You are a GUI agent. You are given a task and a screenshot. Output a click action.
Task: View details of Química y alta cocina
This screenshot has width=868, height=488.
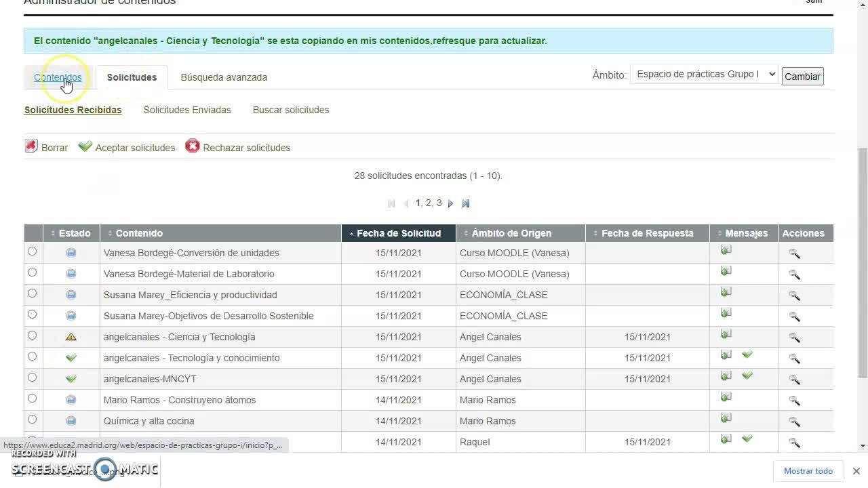click(794, 422)
